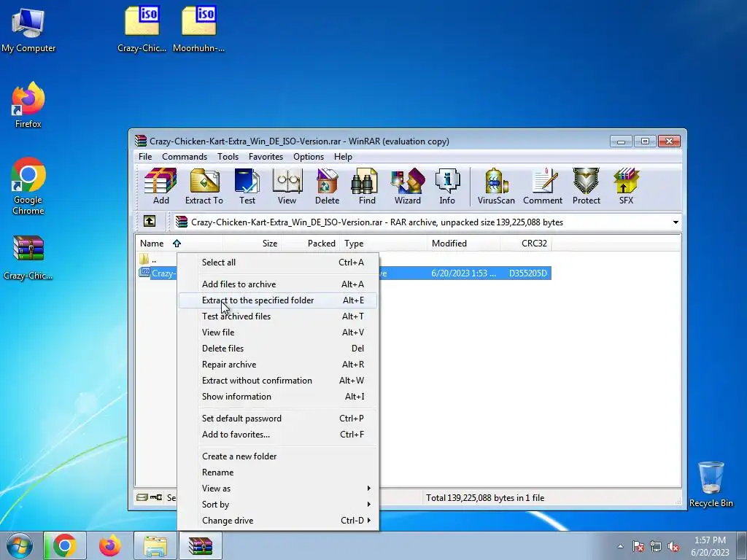Click the disk and key status bar icon
The image size is (747, 560).
click(x=149, y=497)
